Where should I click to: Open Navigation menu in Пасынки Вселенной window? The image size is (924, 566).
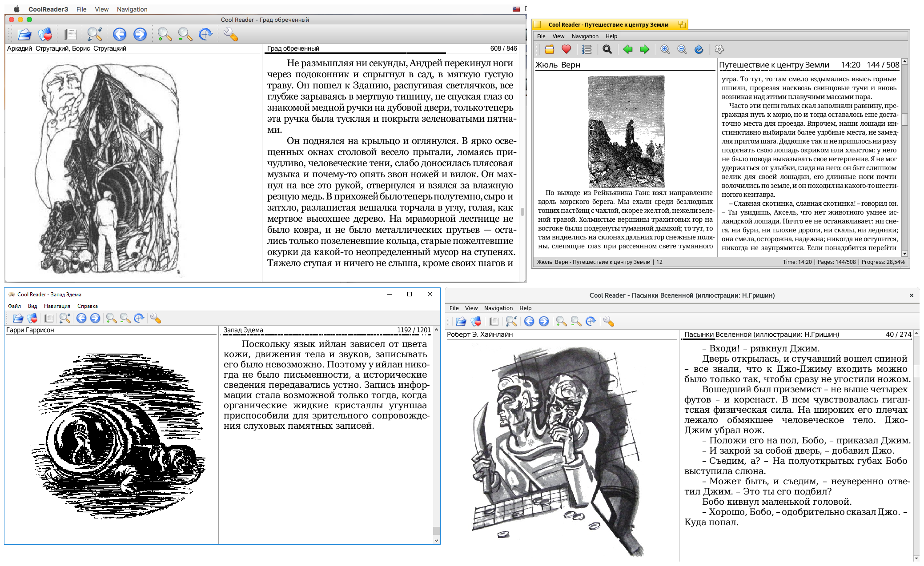pos(498,308)
